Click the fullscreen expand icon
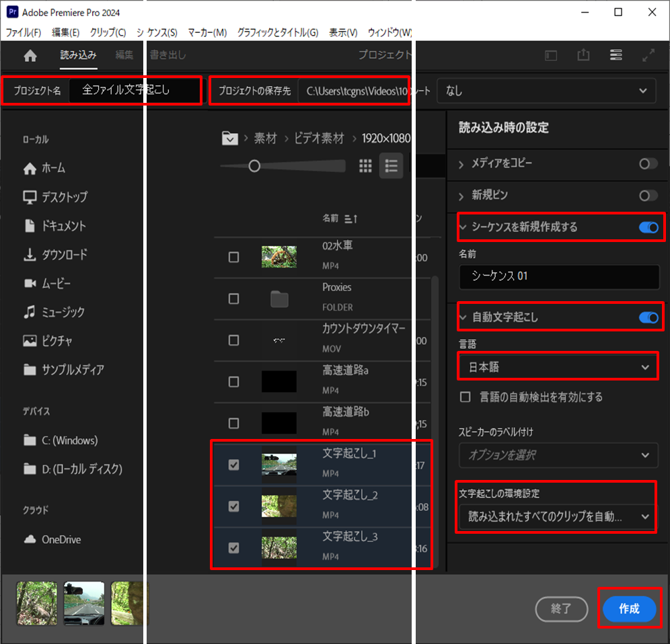Image resolution: width=670 pixels, height=644 pixels. tap(648, 56)
